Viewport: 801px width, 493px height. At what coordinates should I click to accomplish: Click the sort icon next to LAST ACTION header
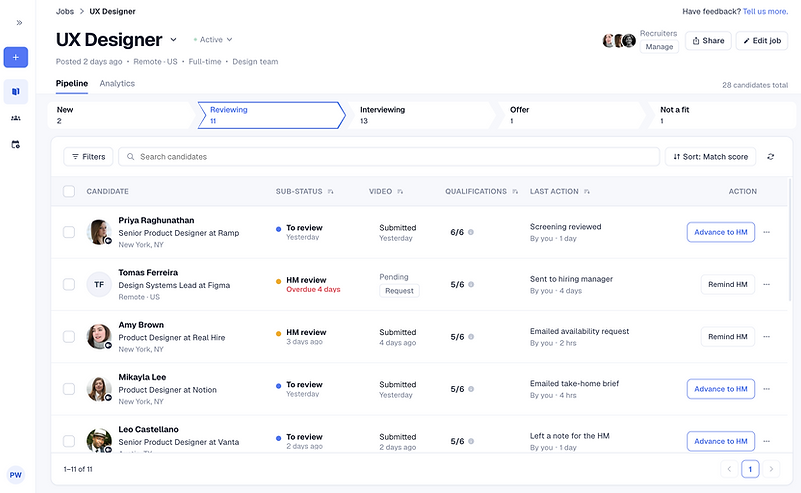(x=586, y=192)
